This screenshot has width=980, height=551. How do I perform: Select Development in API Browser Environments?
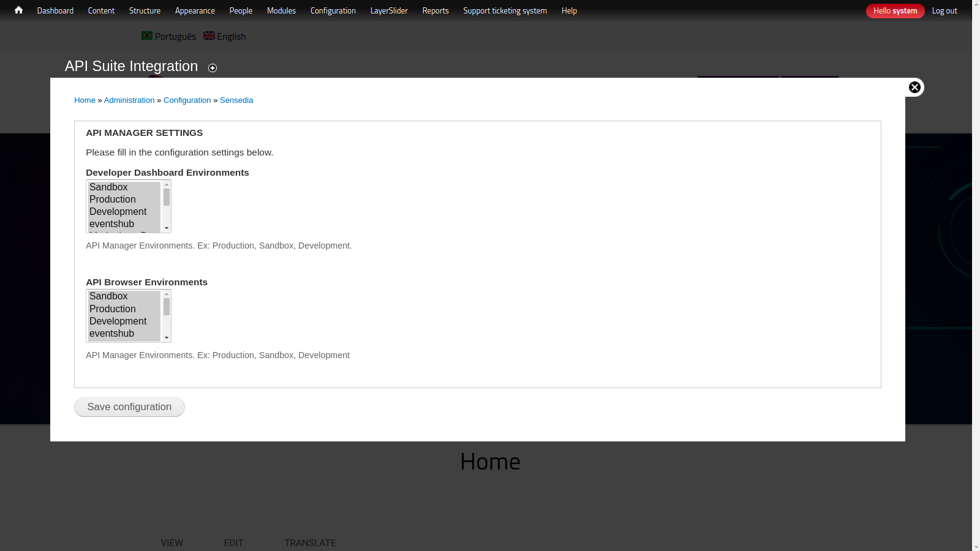click(x=118, y=321)
